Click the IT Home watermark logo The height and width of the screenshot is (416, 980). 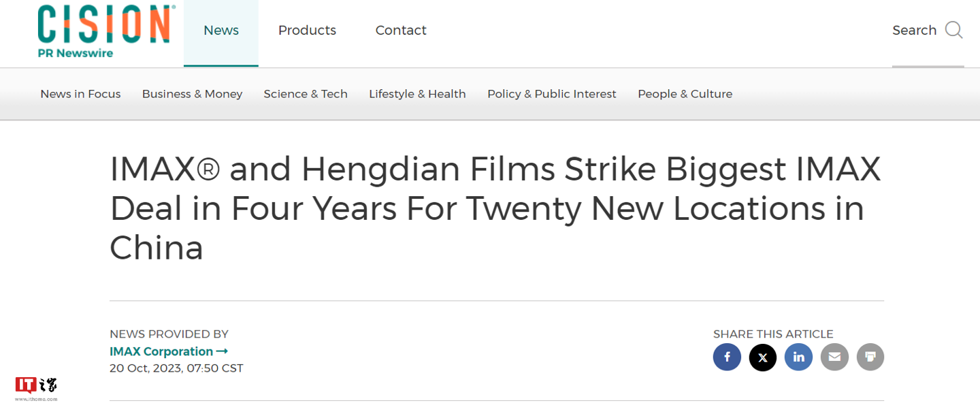tap(36, 388)
